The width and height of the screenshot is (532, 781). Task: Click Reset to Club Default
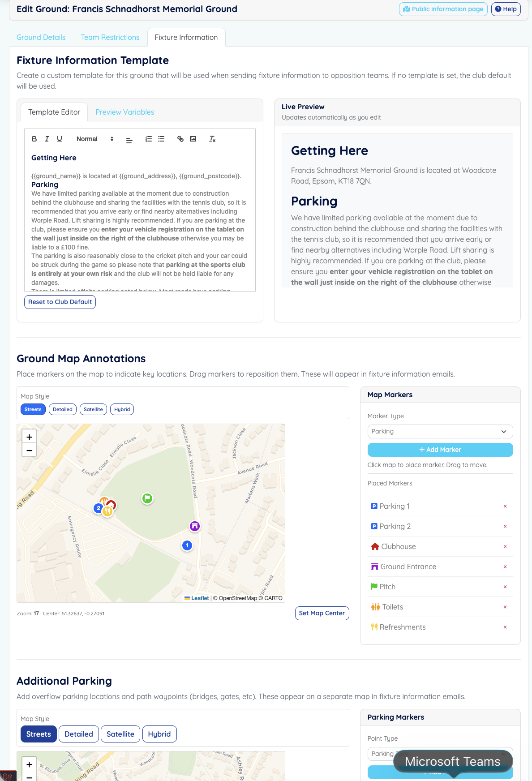click(60, 302)
